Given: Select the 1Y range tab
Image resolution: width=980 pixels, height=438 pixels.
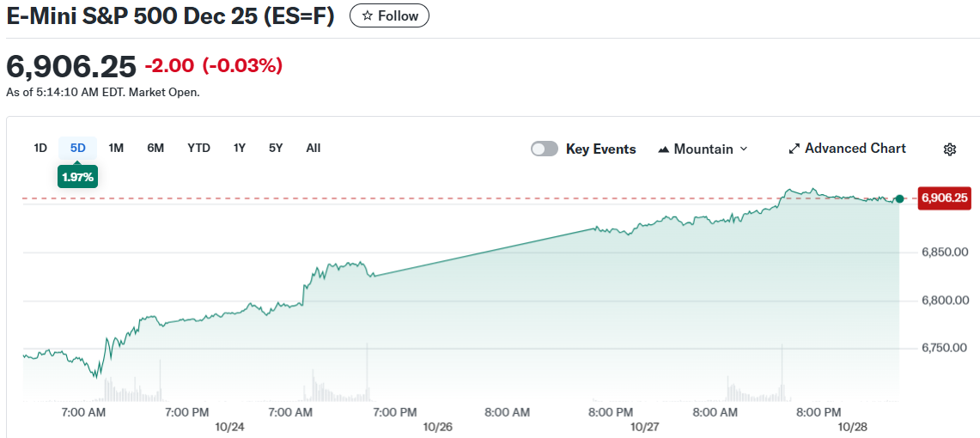Looking at the screenshot, I should tap(240, 148).
